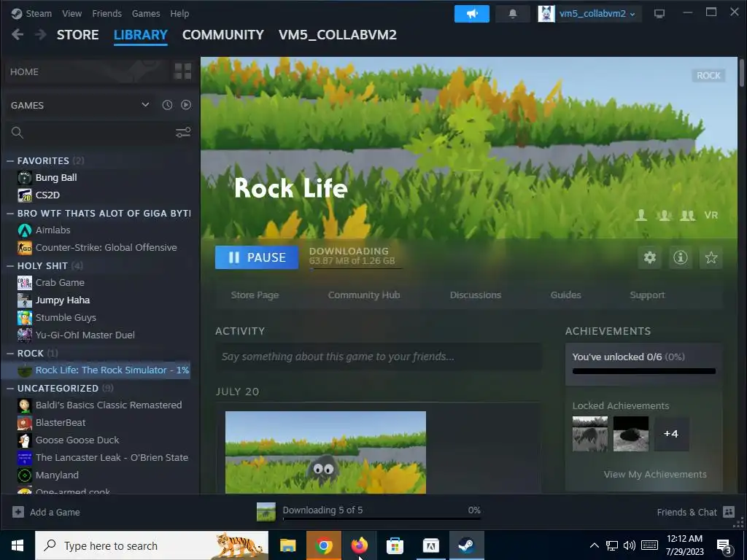Click the Aimlabs game icon
This screenshot has height=560, width=747.
click(25, 230)
